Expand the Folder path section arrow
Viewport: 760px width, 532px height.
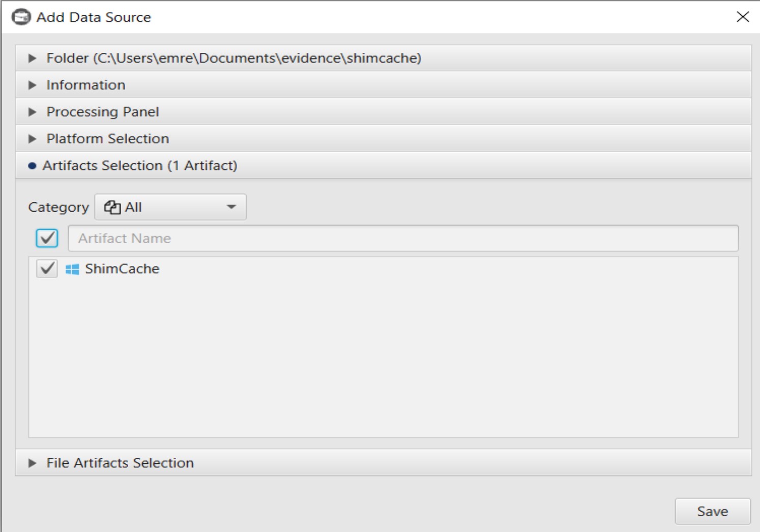(x=32, y=58)
